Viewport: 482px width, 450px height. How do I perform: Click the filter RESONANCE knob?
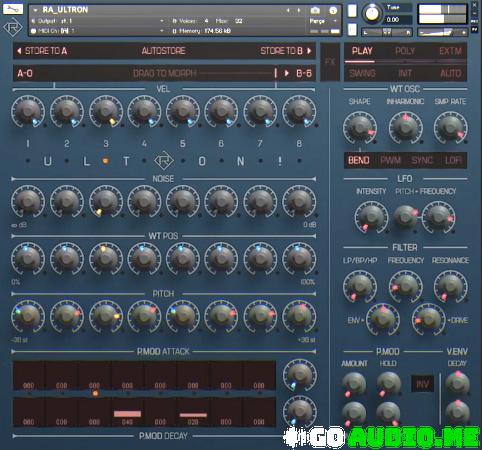coord(450,286)
